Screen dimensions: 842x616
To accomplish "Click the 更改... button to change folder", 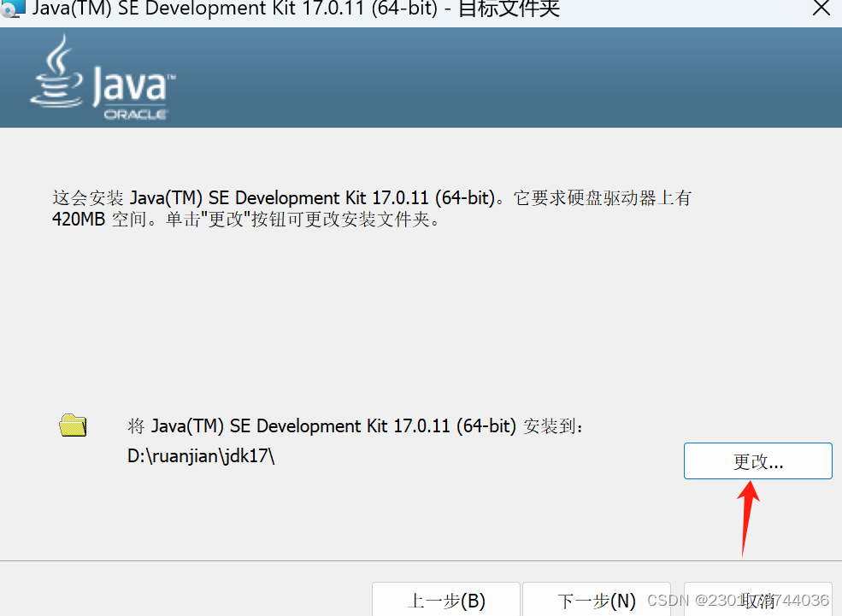I will (x=757, y=461).
